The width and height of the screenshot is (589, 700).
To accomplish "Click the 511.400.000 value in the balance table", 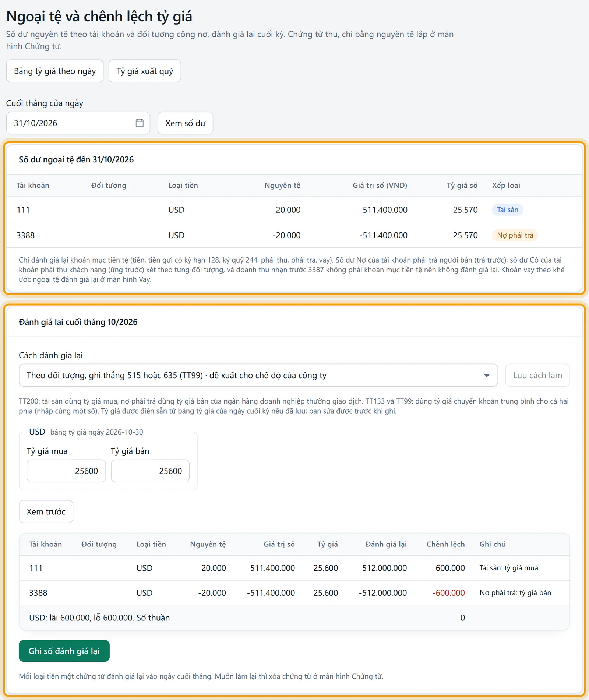I will [385, 210].
